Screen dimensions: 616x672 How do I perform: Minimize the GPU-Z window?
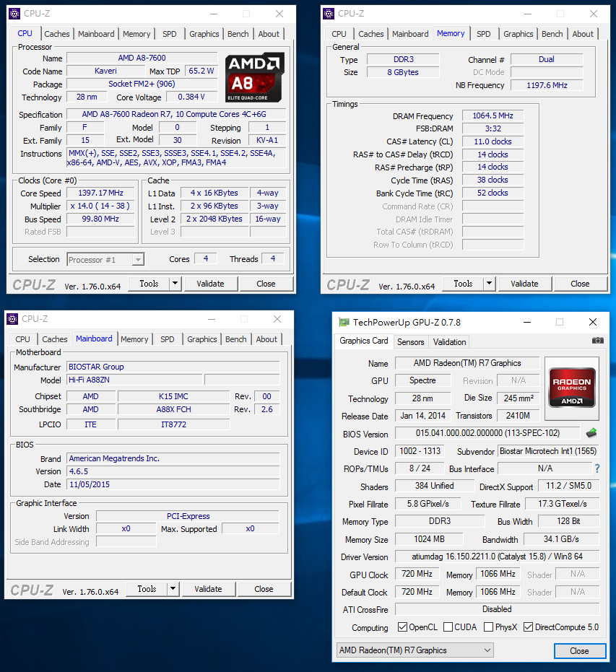click(527, 322)
